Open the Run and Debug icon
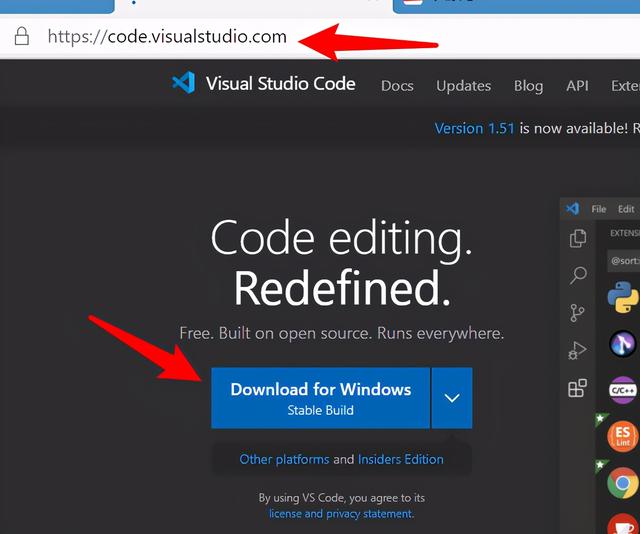 point(577,350)
